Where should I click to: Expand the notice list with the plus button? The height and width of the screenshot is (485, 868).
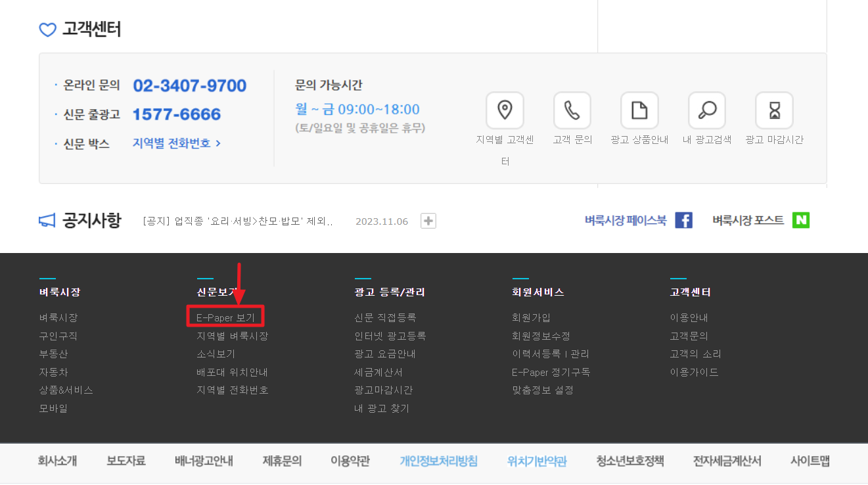428,220
